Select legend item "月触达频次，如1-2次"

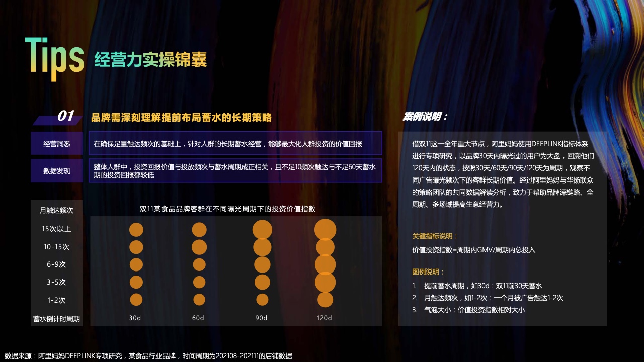coord(488,298)
